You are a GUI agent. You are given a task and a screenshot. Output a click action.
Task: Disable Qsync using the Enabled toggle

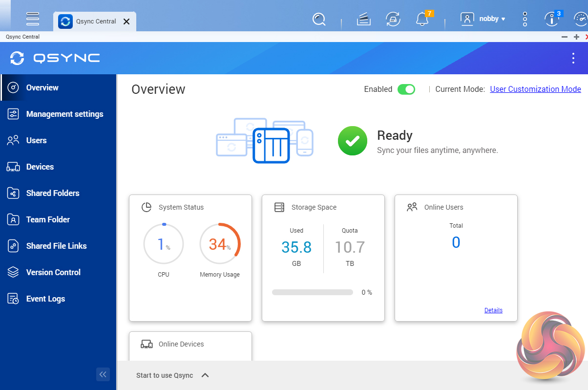tap(406, 89)
